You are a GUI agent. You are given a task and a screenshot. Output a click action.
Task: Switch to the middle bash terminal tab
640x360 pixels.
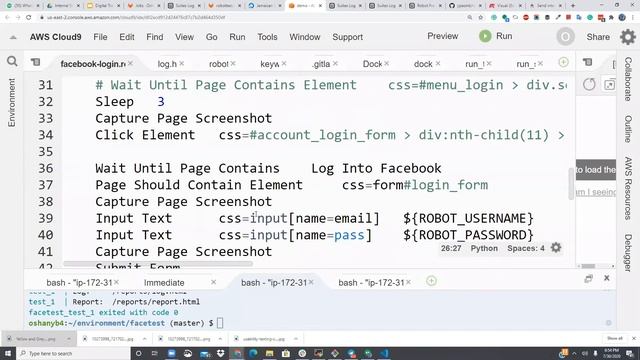[x=274, y=282]
